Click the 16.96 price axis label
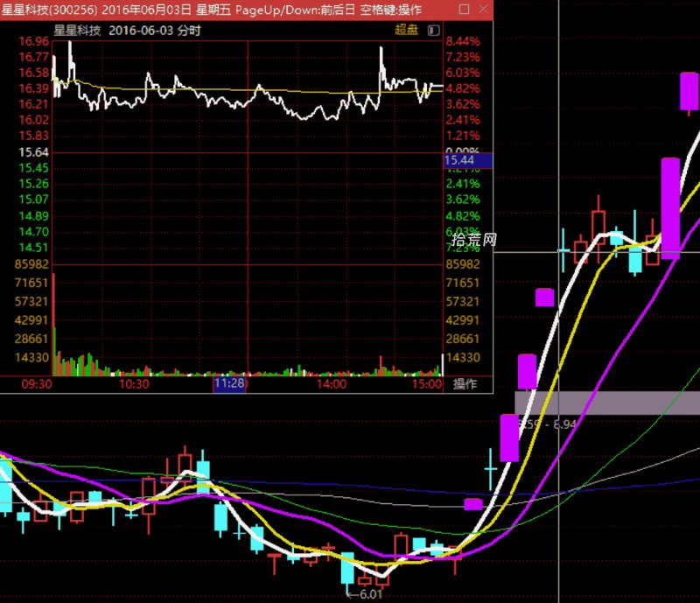This screenshot has height=603, width=700. [33, 41]
